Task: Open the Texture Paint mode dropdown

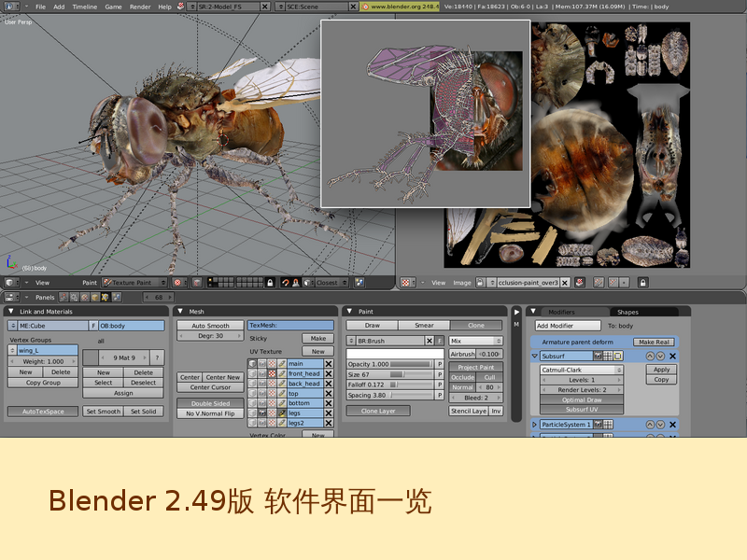Action: point(134,283)
